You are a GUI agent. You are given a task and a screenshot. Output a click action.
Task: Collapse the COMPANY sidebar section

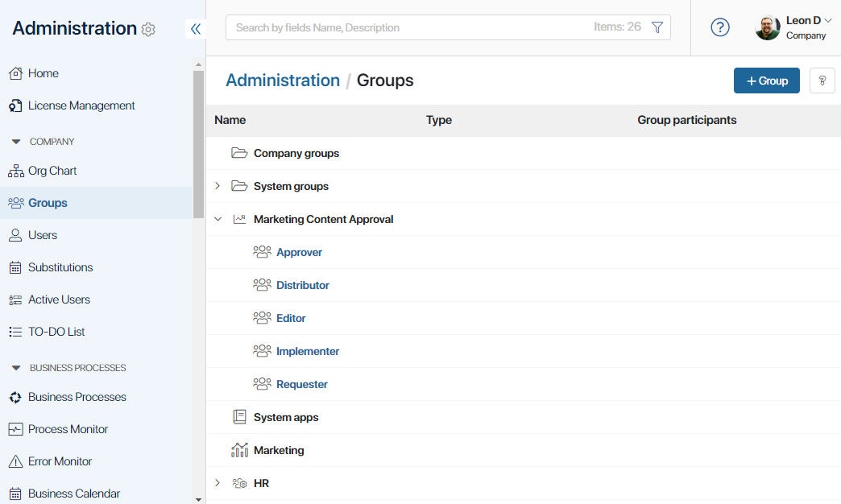[16, 142]
